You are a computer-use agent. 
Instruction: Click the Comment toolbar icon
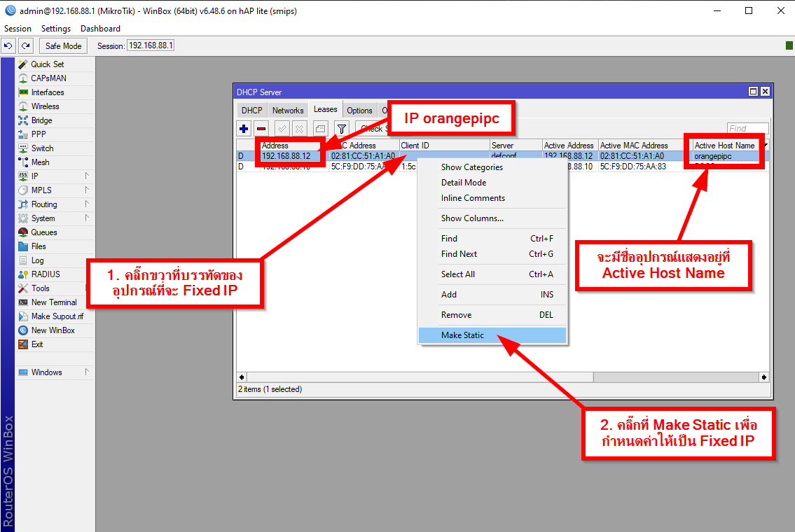click(320, 129)
